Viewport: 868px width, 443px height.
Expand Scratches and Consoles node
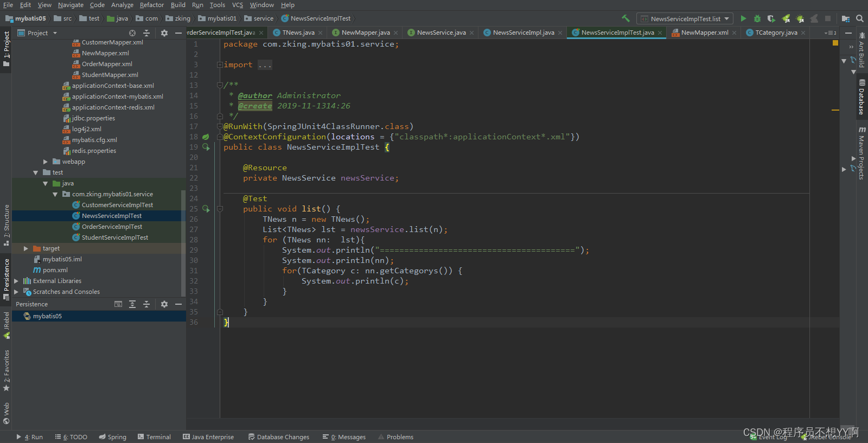16,292
